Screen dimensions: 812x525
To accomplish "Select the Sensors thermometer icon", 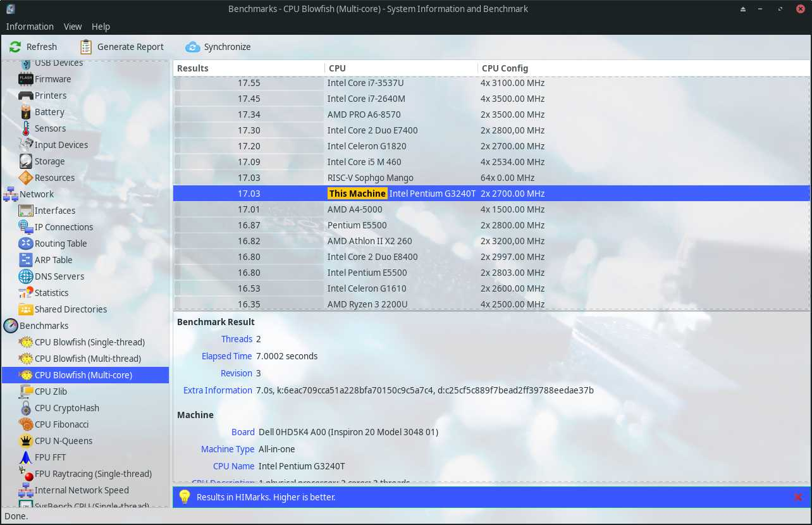I will (26, 128).
